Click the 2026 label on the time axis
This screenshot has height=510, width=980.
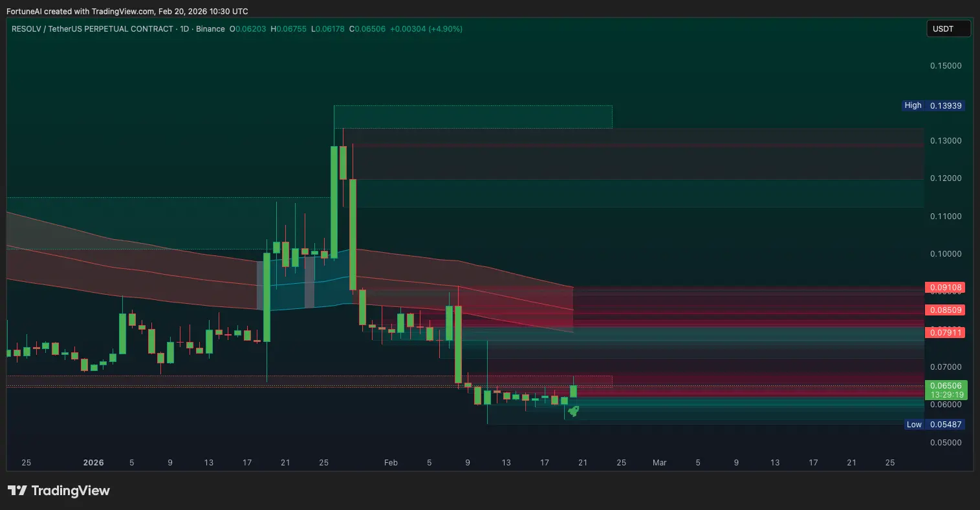[94, 463]
